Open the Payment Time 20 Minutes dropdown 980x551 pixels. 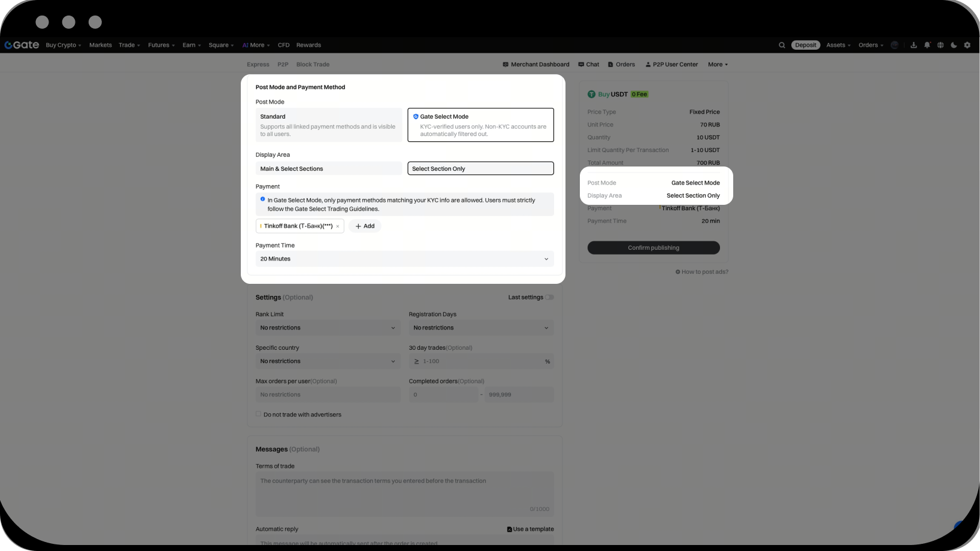(x=405, y=259)
